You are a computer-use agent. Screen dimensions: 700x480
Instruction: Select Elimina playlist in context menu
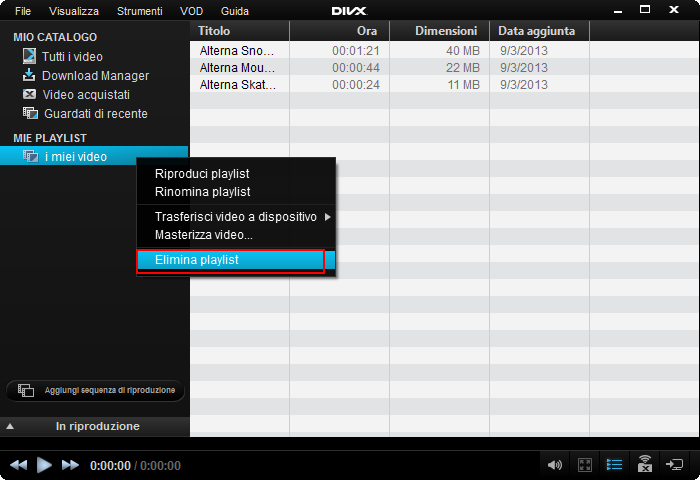(236, 260)
